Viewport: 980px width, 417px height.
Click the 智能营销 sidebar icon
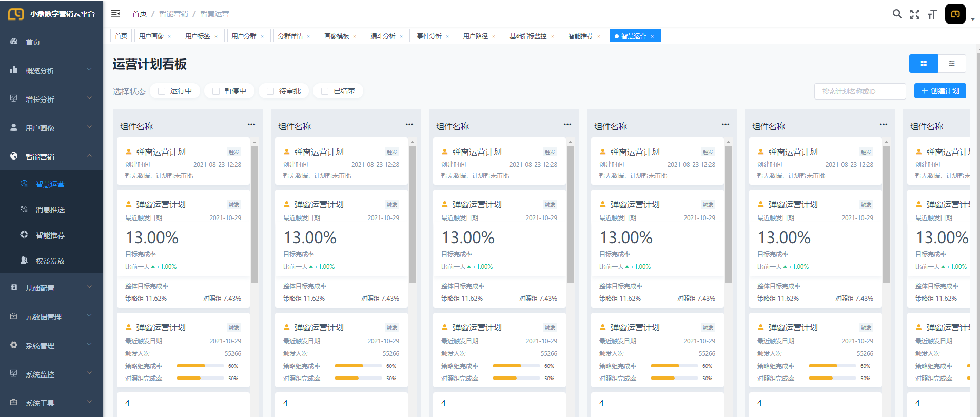tap(14, 156)
